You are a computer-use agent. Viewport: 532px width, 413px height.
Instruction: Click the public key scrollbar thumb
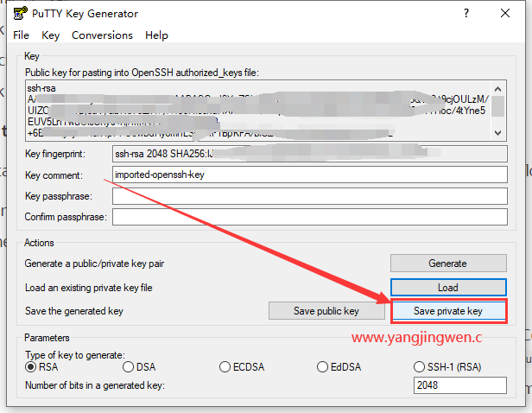coord(497,106)
